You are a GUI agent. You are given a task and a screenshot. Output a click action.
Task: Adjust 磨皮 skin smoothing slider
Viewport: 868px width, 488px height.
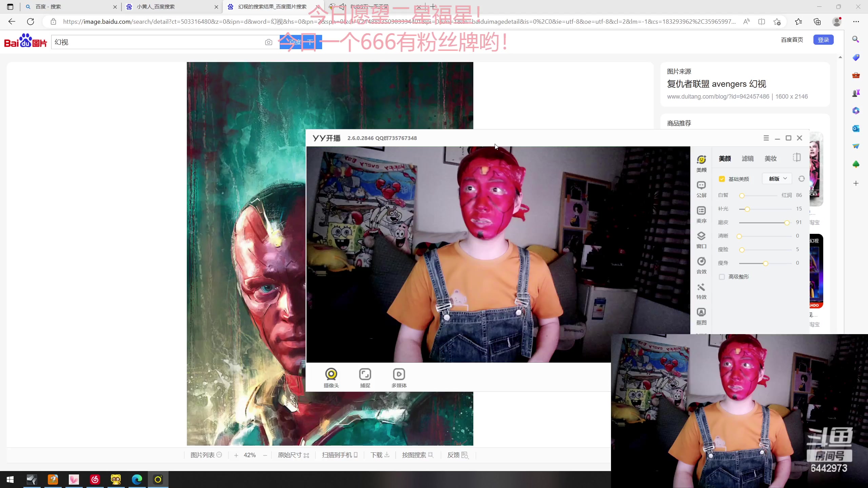click(765, 223)
